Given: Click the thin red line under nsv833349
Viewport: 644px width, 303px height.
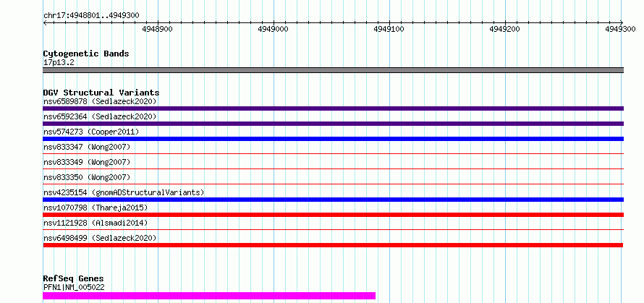Looking at the screenshot, I should tap(333, 168).
